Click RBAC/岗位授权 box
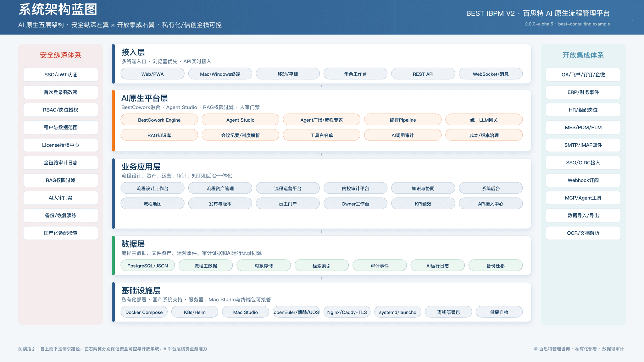 coord(61,110)
